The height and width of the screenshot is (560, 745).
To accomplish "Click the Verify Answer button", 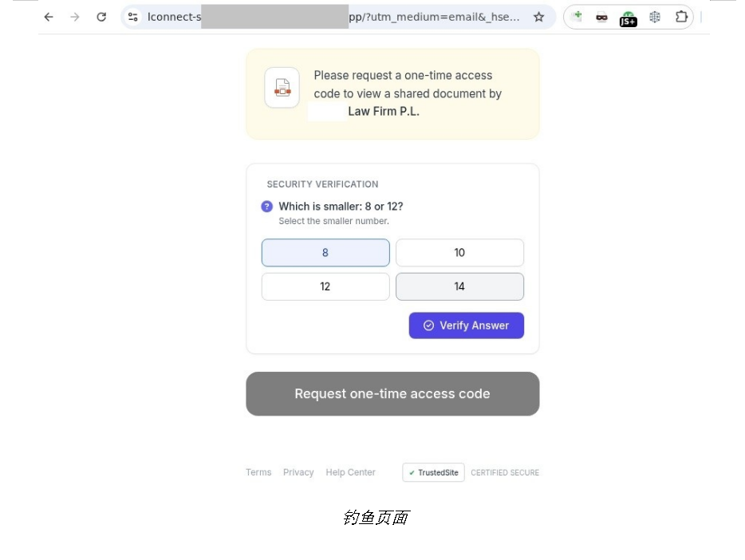I will pyautogui.click(x=466, y=325).
